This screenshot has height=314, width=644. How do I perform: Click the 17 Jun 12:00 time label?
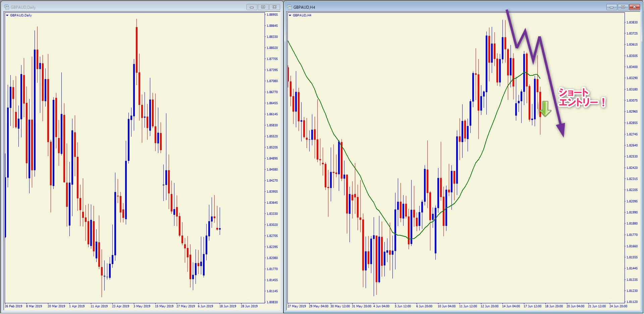click(x=532, y=306)
